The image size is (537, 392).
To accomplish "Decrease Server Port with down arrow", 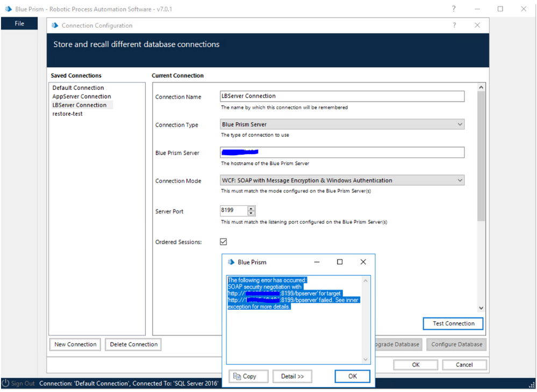I will 252,213.
